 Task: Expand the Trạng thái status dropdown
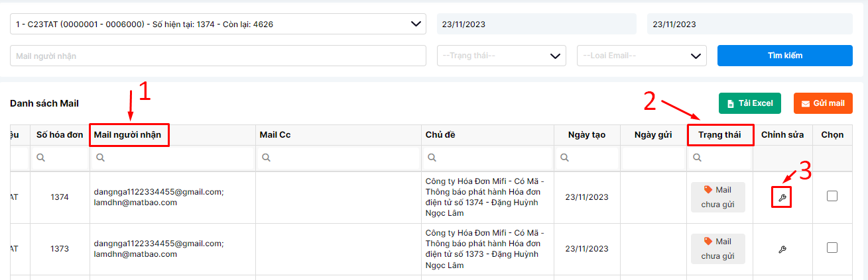(501, 56)
